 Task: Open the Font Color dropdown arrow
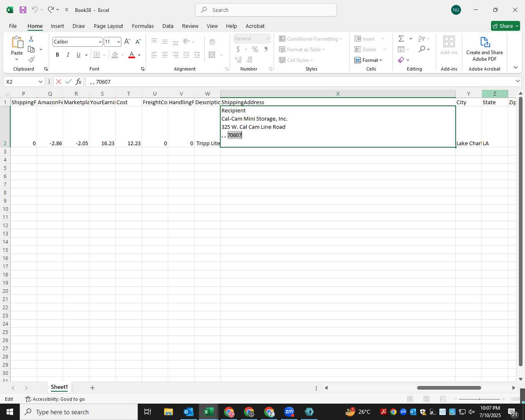[139, 55]
